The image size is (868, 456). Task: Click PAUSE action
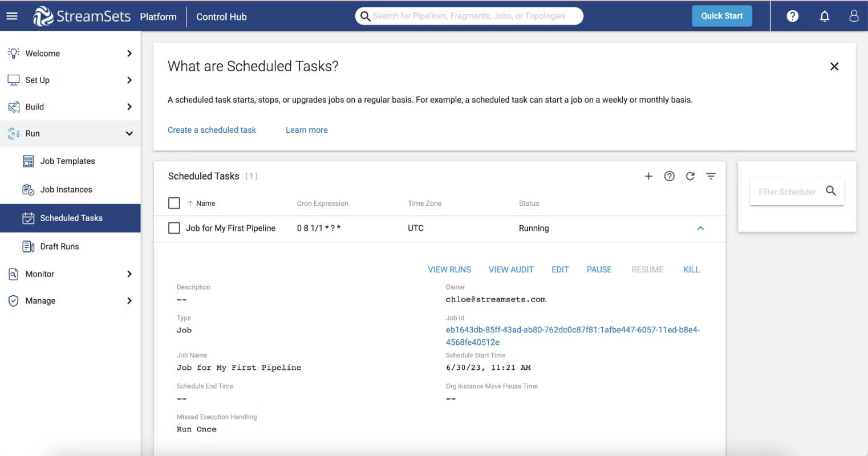coord(599,270)
